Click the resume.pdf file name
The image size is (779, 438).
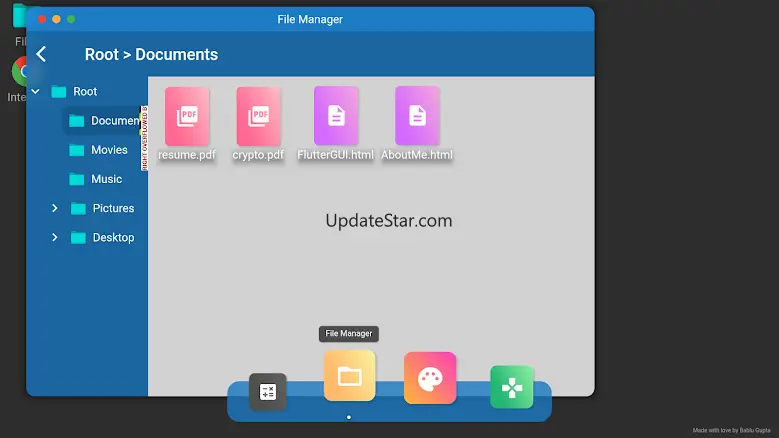point(187,155)
